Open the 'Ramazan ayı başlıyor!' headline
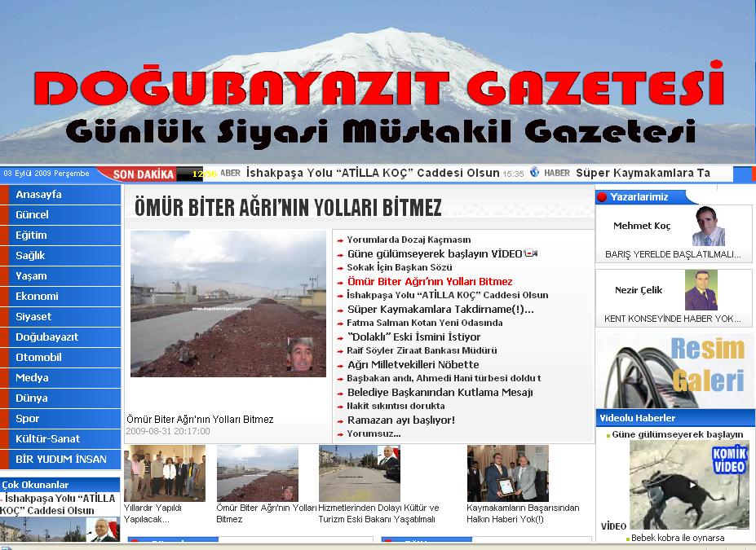Viewport: 756px width, 550px height. tap(400, 420)
